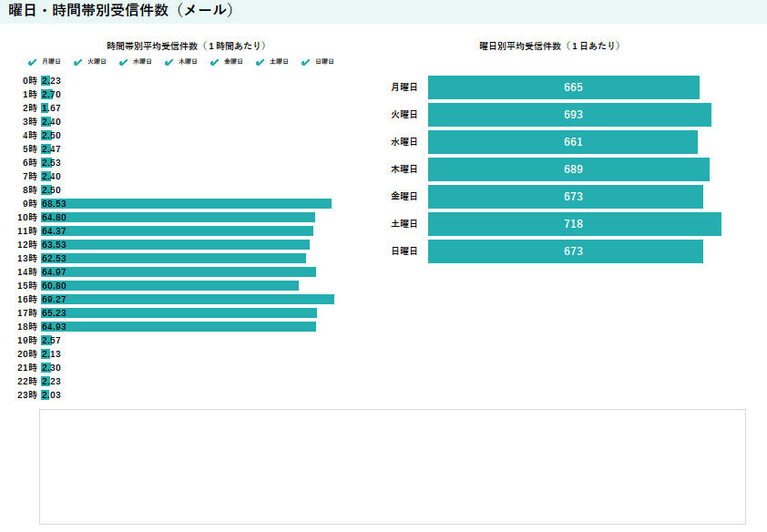Click the 木曜日 bar showing 689
This screenshot has height=532, width=767.
coord(568,169)
